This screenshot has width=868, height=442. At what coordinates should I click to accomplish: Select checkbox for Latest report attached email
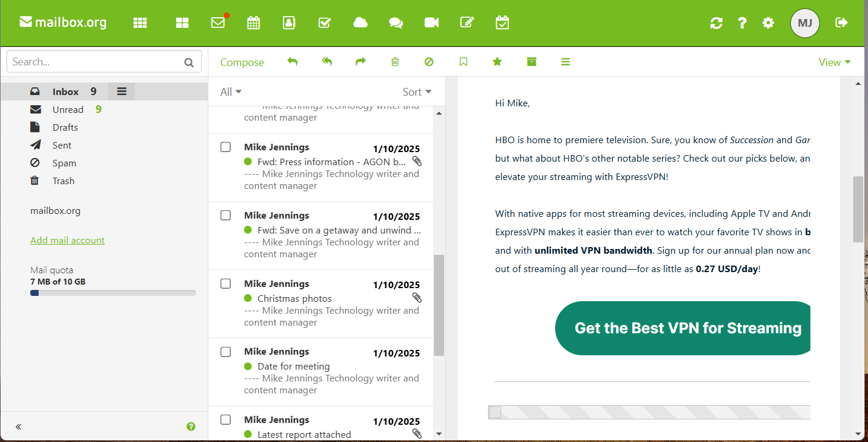point(226,419)
